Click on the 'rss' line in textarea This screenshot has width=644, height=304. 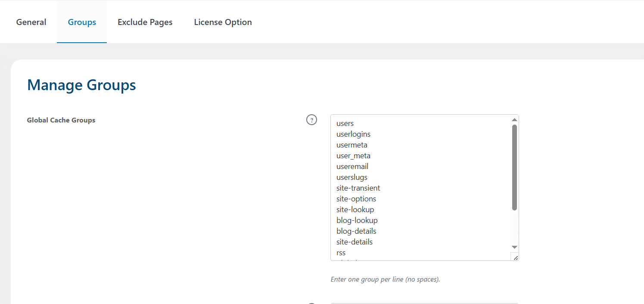341,253
